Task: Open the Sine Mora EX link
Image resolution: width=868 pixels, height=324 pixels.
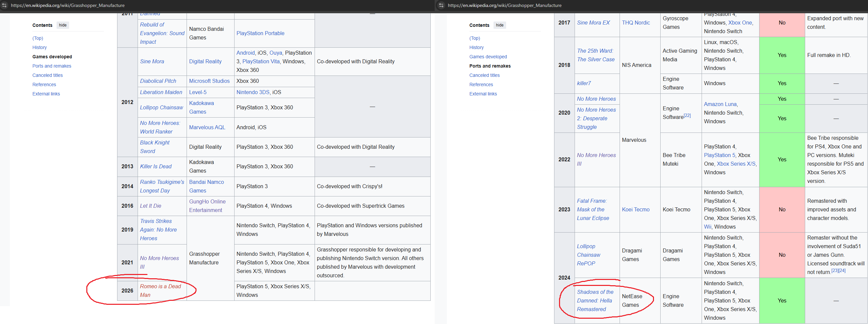Action: (593, 23)
